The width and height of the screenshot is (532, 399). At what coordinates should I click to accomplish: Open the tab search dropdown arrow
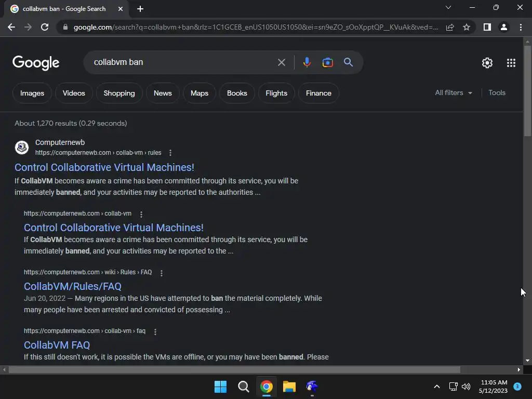click(448, 7)
